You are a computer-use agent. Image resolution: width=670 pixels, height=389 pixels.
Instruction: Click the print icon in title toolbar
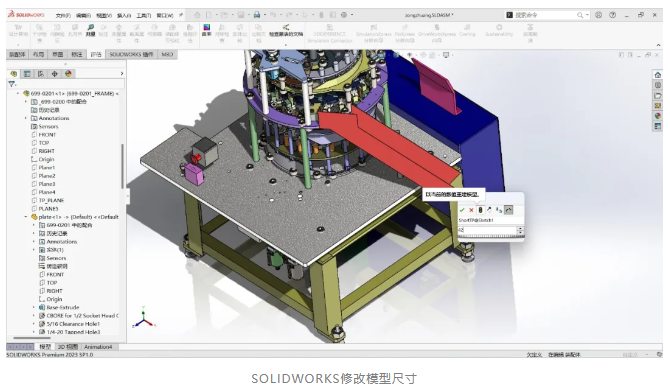click(257, 15)
